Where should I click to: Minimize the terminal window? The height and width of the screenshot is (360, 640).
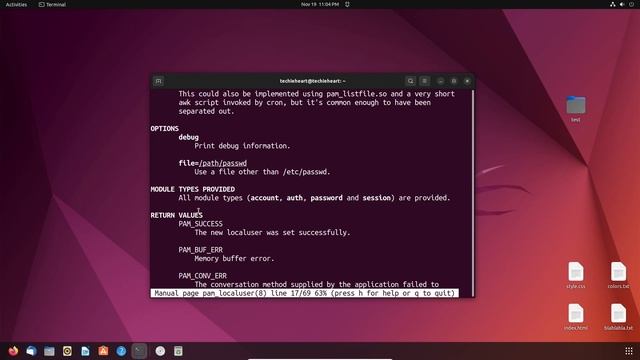440,81
